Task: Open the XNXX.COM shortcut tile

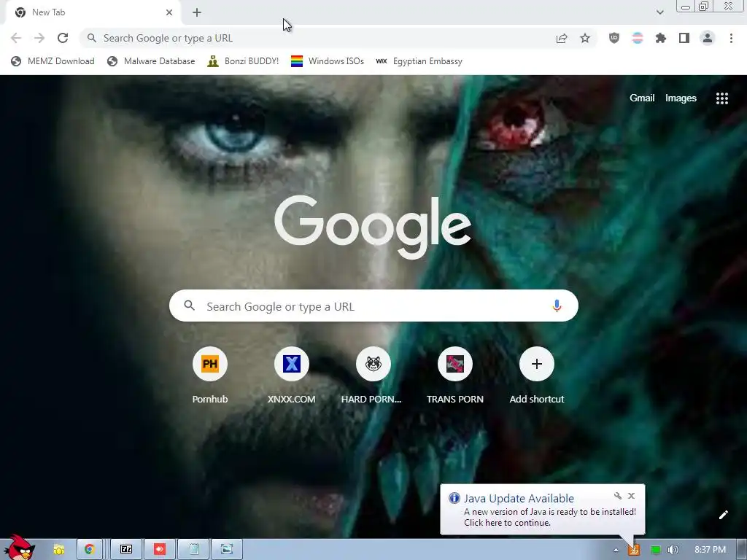Action: 292,376
